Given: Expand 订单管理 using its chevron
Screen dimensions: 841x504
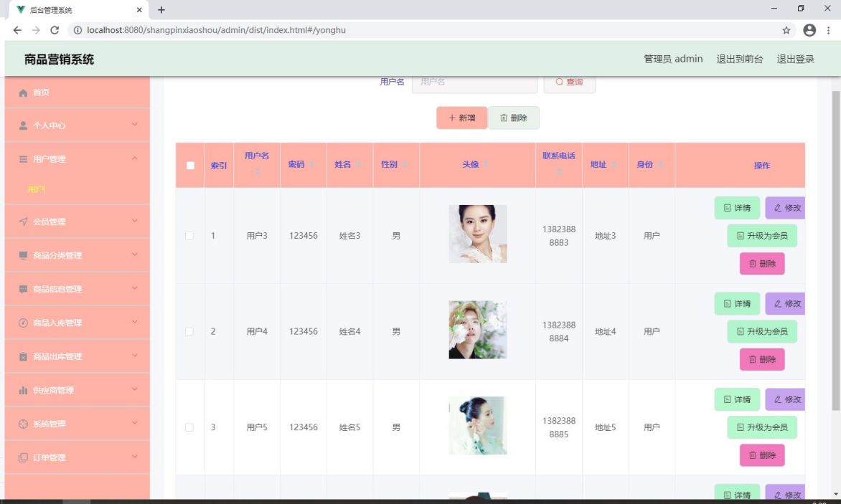Looking at the screenshot, I should click(135, 457).
